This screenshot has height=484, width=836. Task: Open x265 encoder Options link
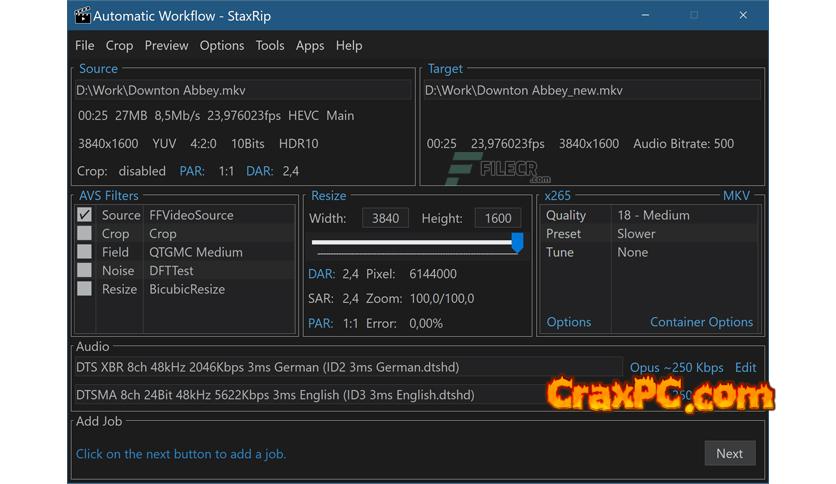point(568,322)
